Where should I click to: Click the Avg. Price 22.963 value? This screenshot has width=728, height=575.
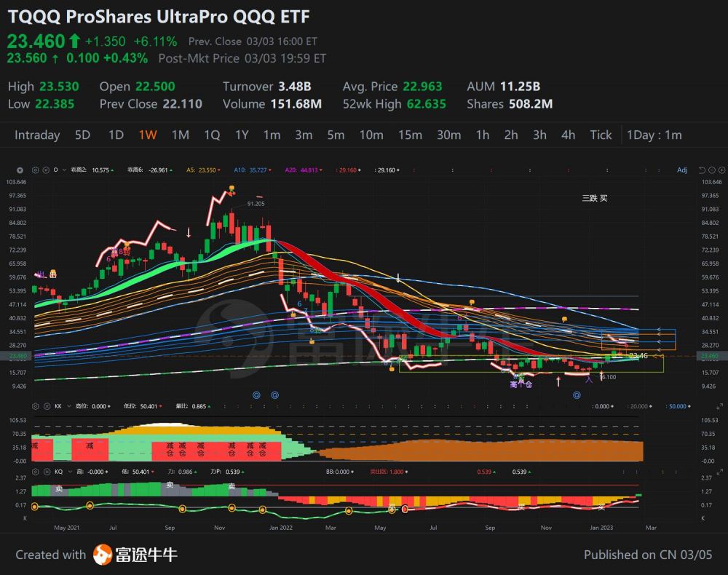pos(422,87)
